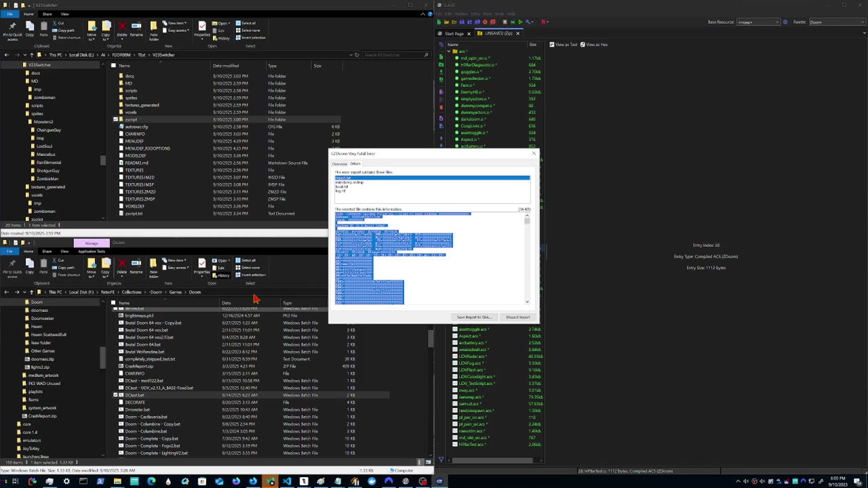
Task: Click new archive icon in SLADE toolbar
Action: point(439,22)
